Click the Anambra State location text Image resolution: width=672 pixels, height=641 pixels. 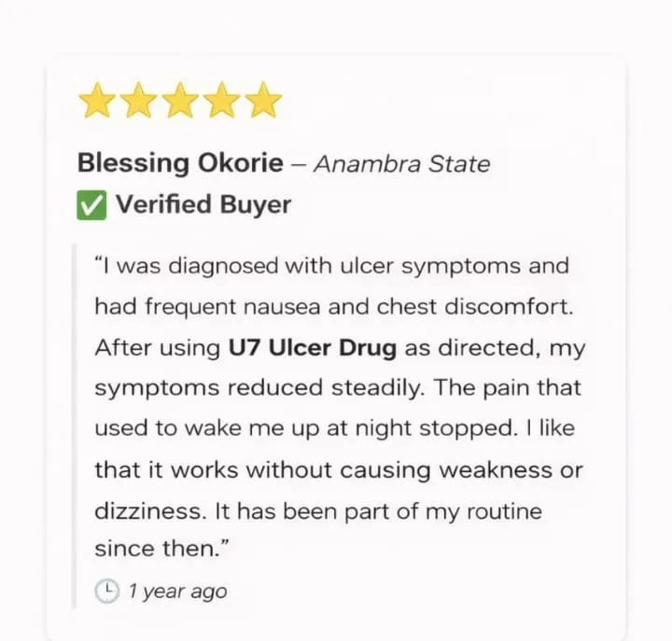tap(402, 164)
